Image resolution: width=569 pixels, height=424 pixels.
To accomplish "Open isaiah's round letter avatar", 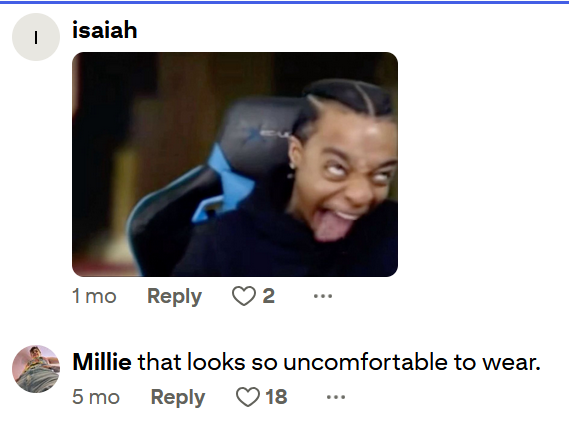I will (36, 37).
